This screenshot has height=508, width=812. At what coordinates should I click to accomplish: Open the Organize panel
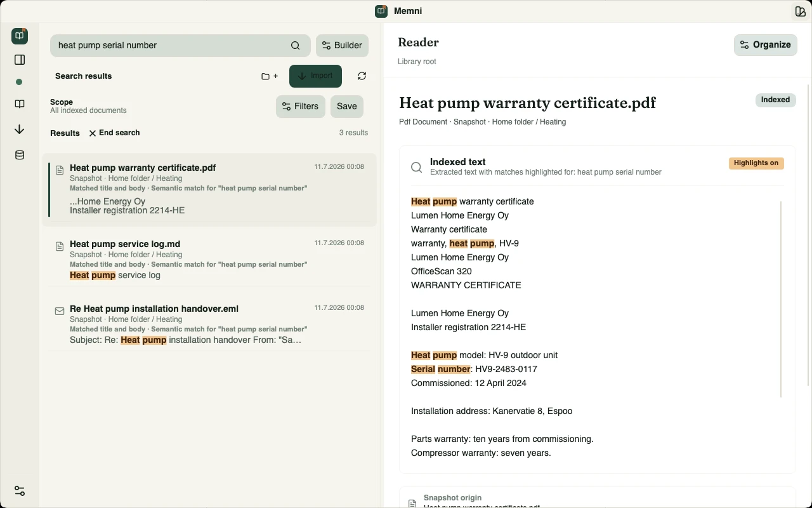coord(766,45)
